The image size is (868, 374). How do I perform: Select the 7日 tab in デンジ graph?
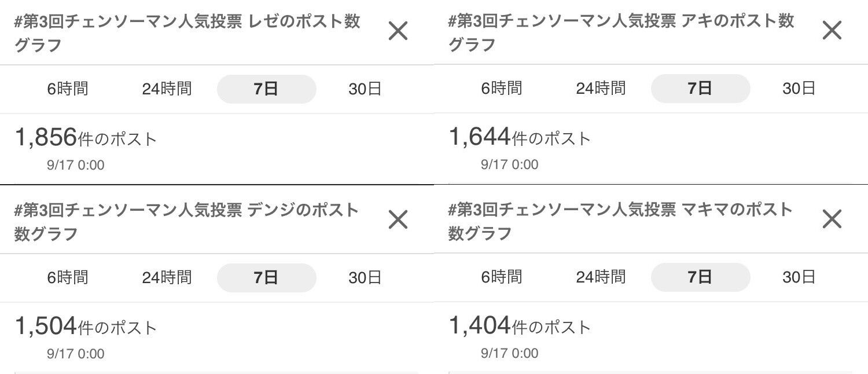pos(266,278)
